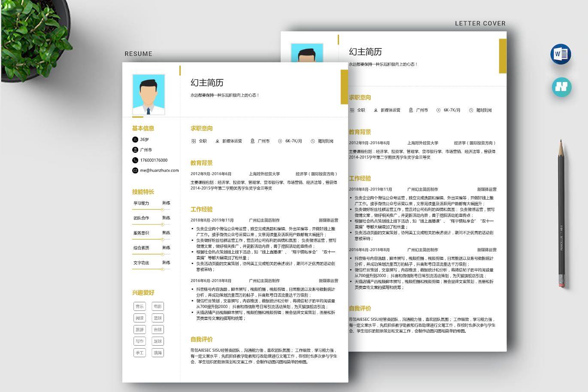Click the clock icon beside 随时到岗 in front resume

pos(312,141)
